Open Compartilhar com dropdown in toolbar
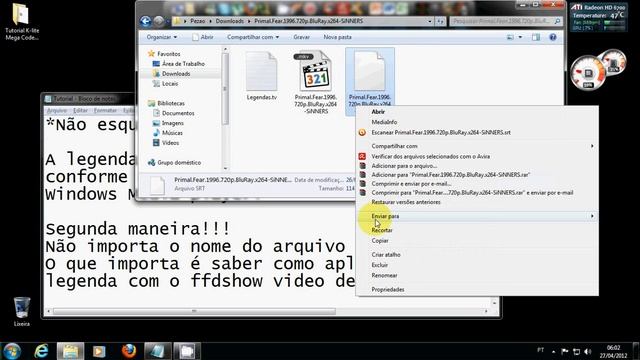The image size is (640, 360). coord(253,37)
